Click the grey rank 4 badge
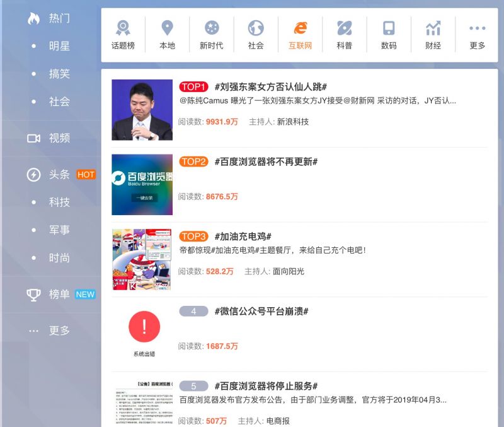This screenshot has height=427, width=504. [193, 311]
